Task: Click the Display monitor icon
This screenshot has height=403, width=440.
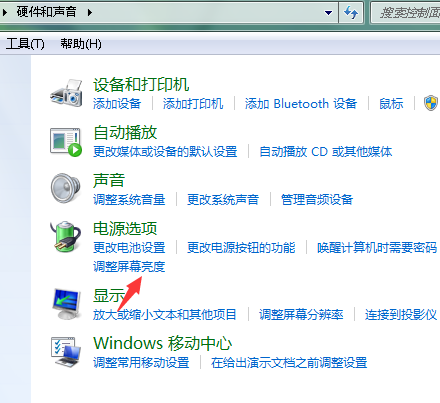Action: coord(67,304)
